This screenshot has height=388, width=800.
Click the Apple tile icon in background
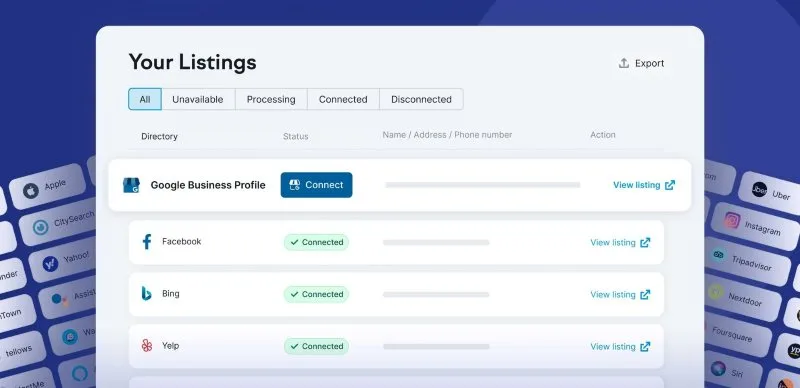click(x=31, y=191)
